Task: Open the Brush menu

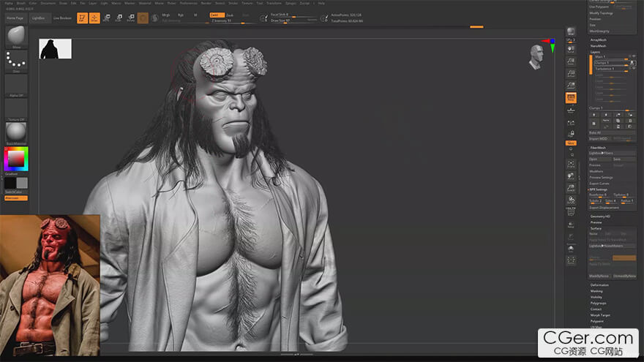Action: pos(21,3)
